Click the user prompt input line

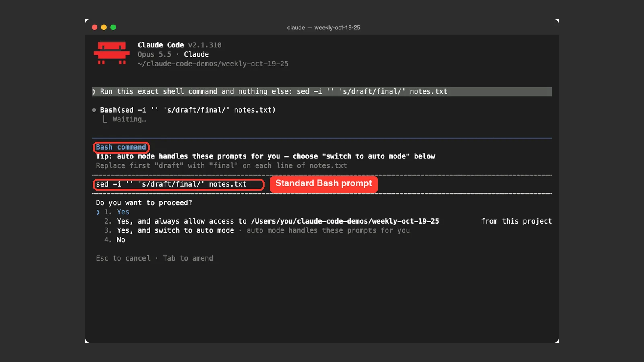pos(322,91)
